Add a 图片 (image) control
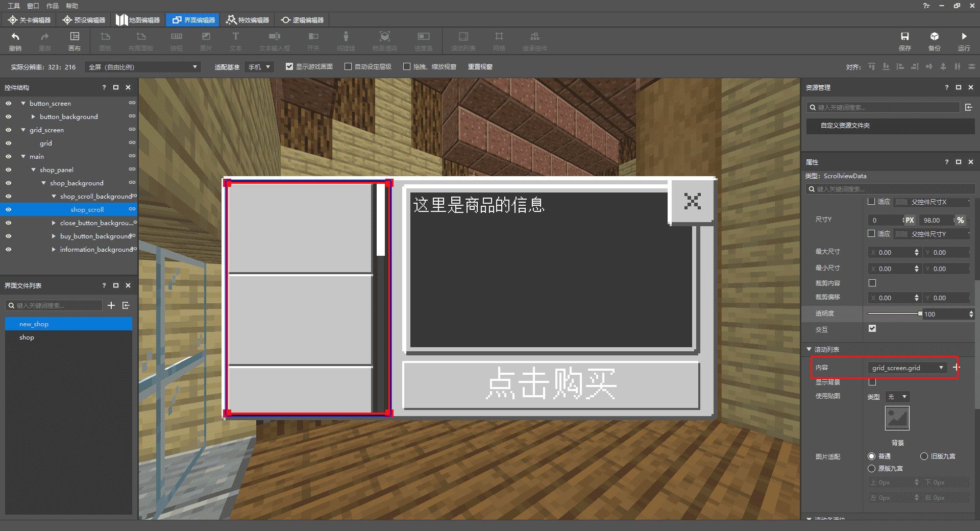The image size is (980, 531). (206, 41)
